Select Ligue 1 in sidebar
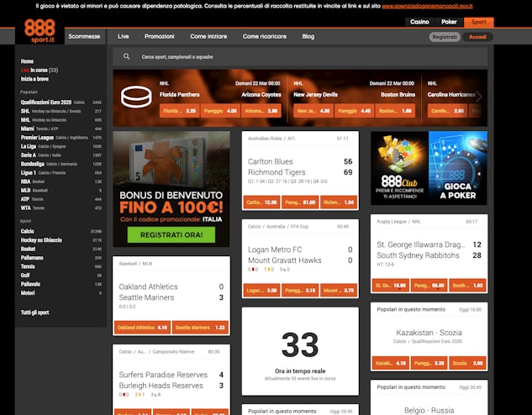 (61, 172)
